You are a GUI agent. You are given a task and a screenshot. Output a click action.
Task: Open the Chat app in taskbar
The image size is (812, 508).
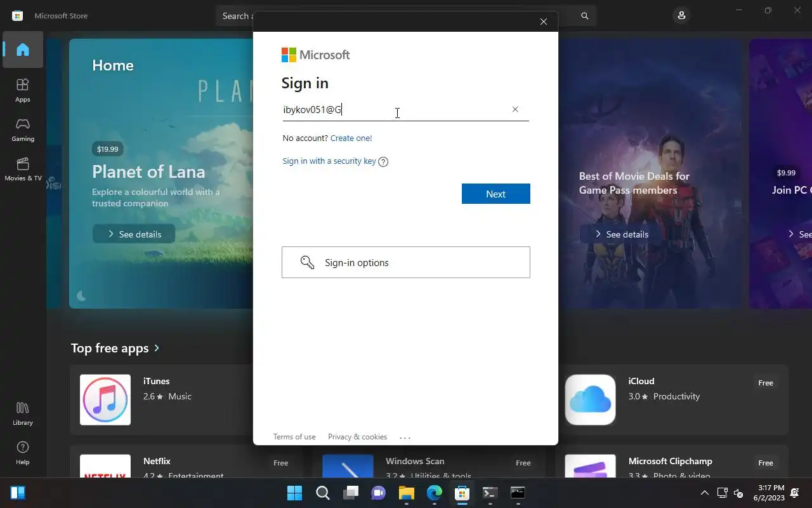pos(379,493)
